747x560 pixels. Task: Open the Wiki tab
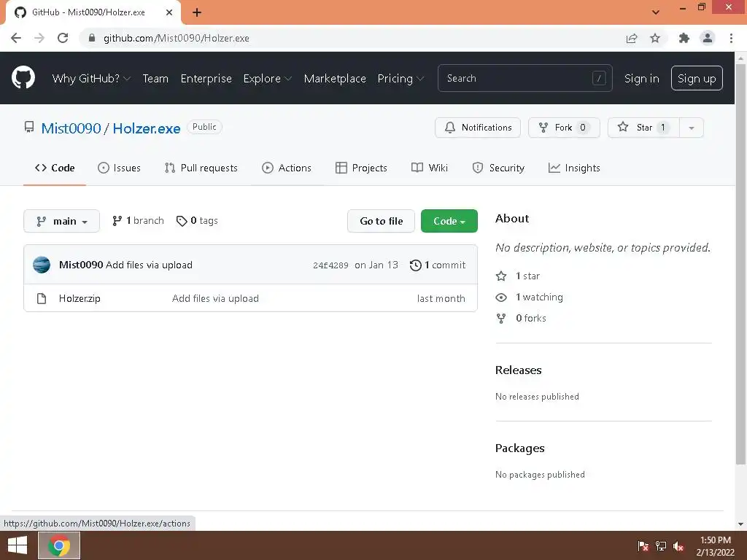tap(430, 168)
